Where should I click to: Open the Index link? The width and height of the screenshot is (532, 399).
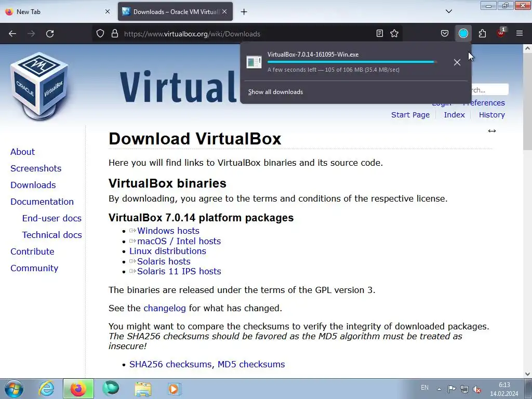pos(454,115)
